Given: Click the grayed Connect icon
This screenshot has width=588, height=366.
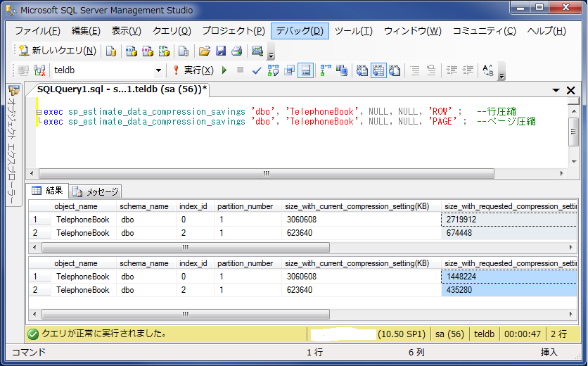Looking at the screenshot, I should [23, 70].
